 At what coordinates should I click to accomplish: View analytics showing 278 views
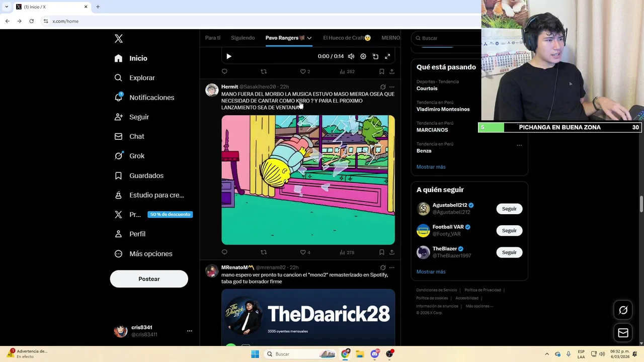point(347,252)
